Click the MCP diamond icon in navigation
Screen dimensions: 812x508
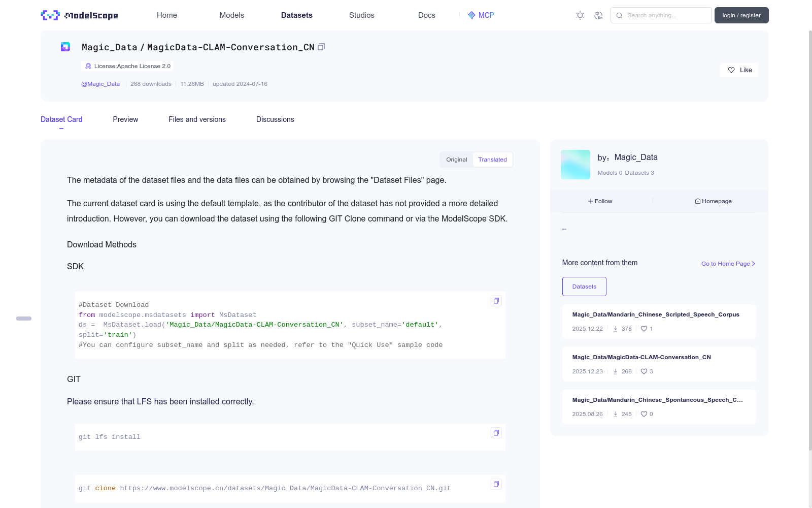pos(471,15)
